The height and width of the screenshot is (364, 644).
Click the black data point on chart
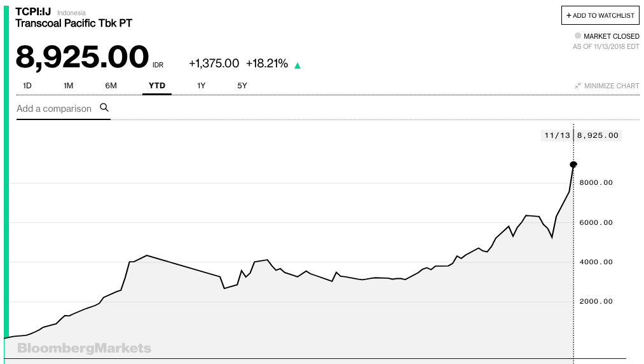tap(573, 165)
